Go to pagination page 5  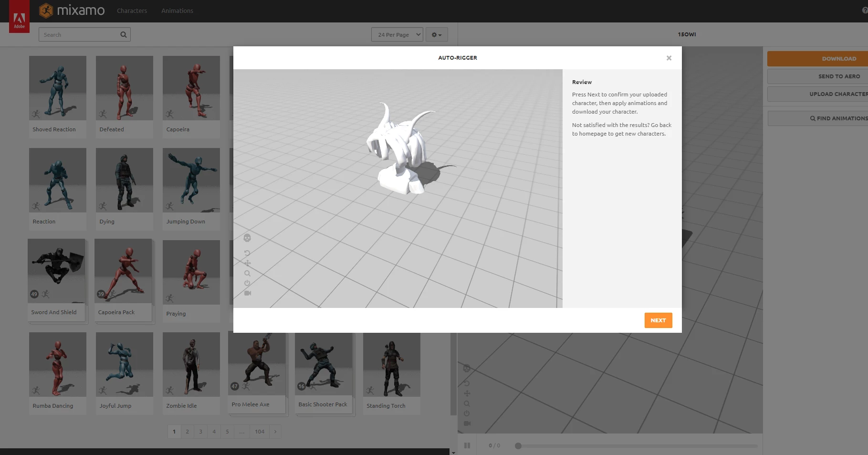(228, 432)
